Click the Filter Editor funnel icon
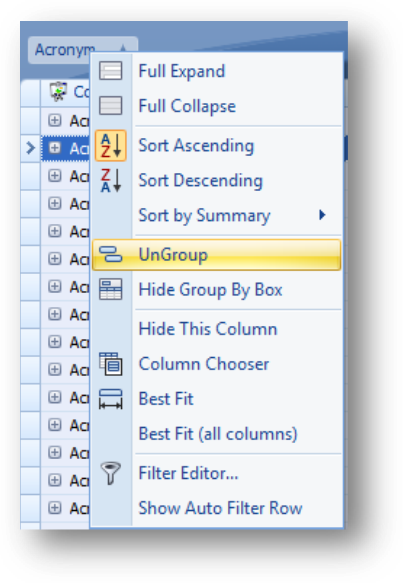This screenshot has height=583, width=403. [x=110, y=473]
